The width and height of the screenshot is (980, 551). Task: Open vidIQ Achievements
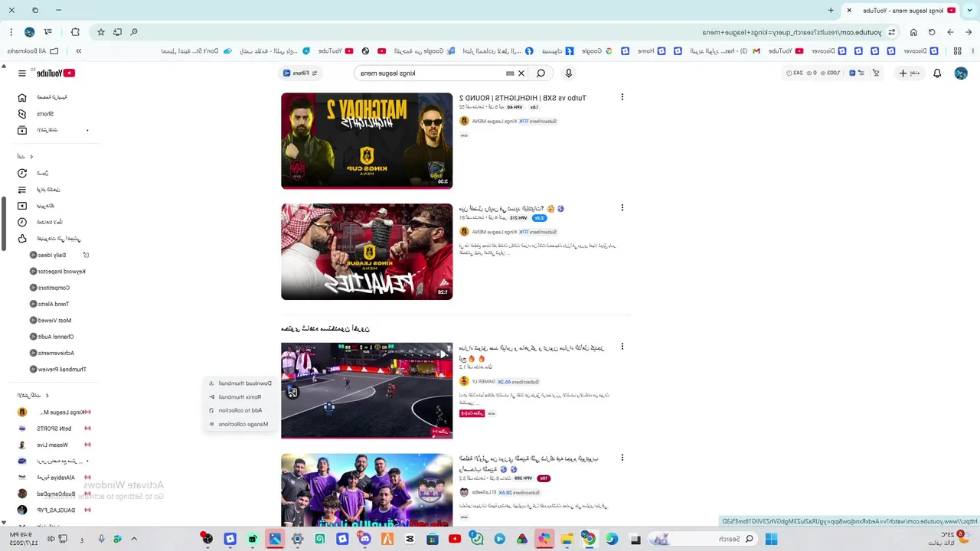tap(52, 353)
